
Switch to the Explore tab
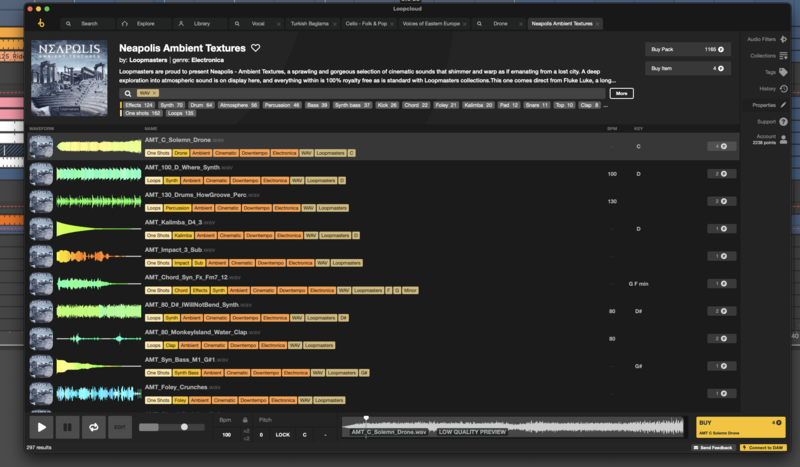tap(143, 23)
